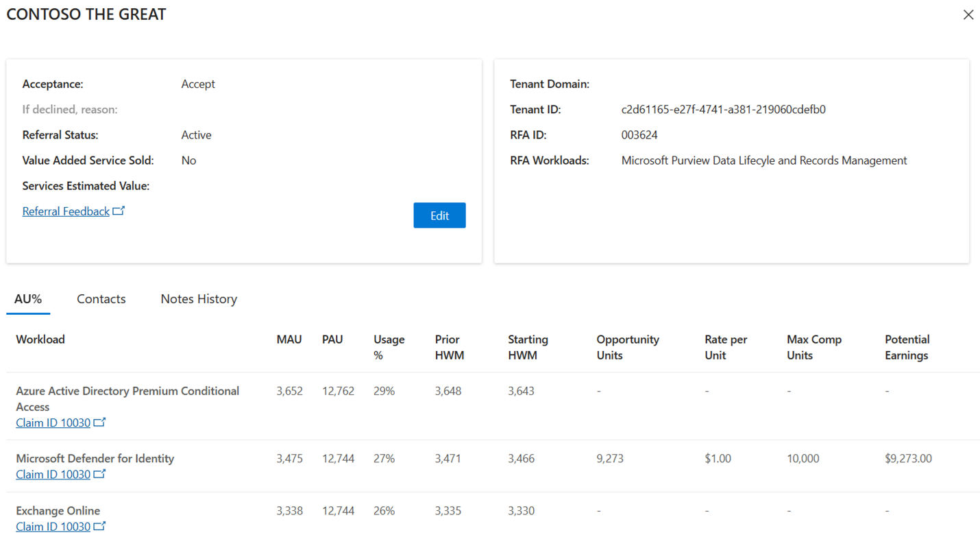Click the Acceptance value Accept
Screen dimensions: 980x537
(198, 84)
